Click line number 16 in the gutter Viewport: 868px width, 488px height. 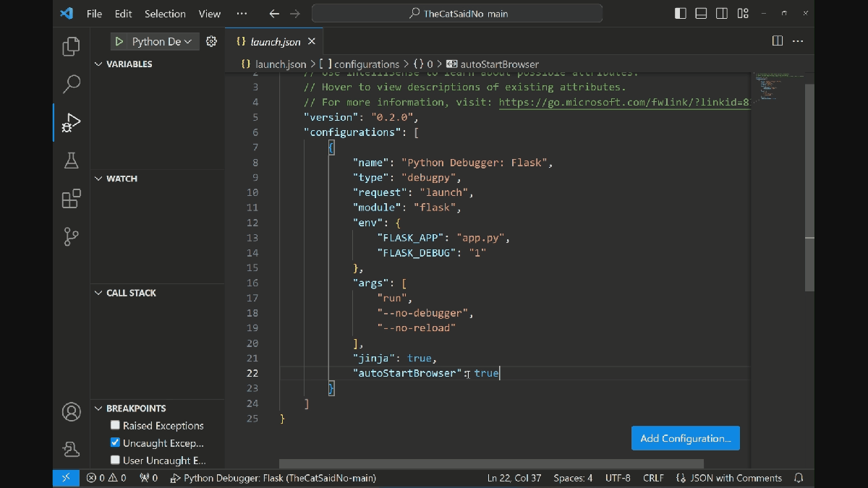(252, 283)
